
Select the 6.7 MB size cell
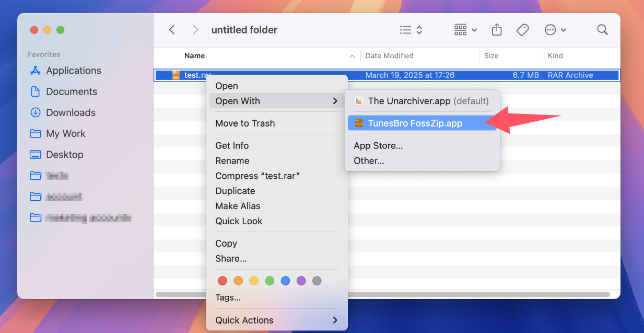click(526, 75)
